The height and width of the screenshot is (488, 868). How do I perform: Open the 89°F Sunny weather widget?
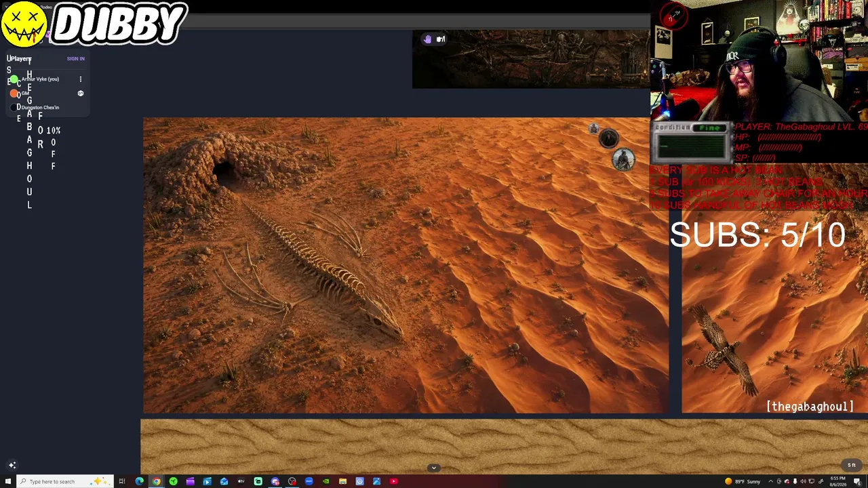pos(743,481)
